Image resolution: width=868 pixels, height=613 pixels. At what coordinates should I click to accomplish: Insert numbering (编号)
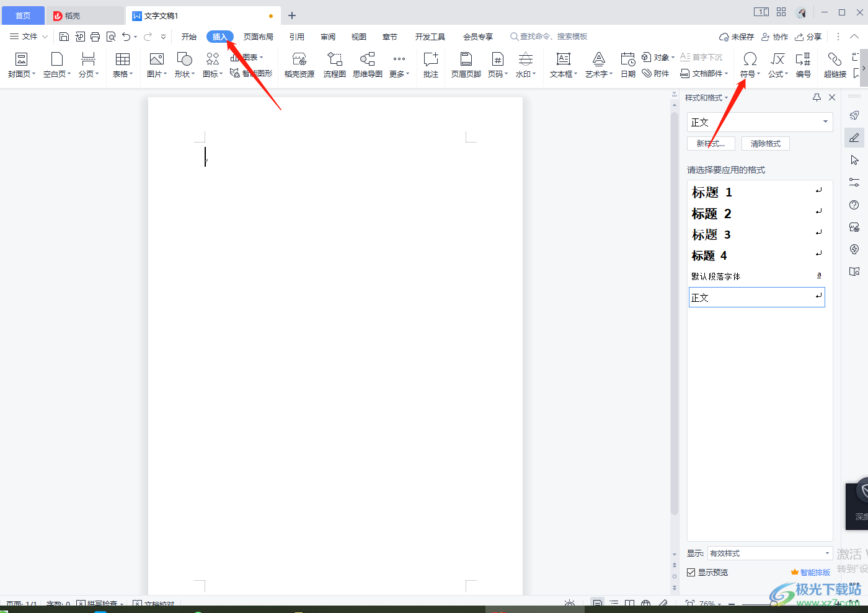804,65
